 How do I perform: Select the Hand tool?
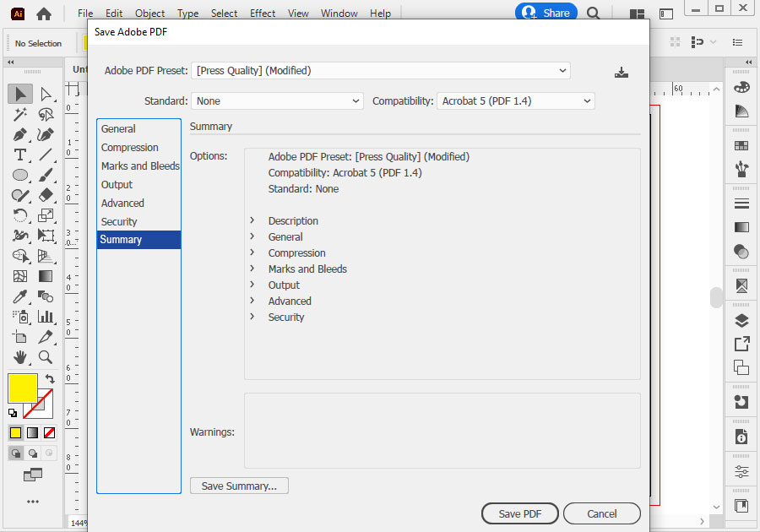(20, 357)
